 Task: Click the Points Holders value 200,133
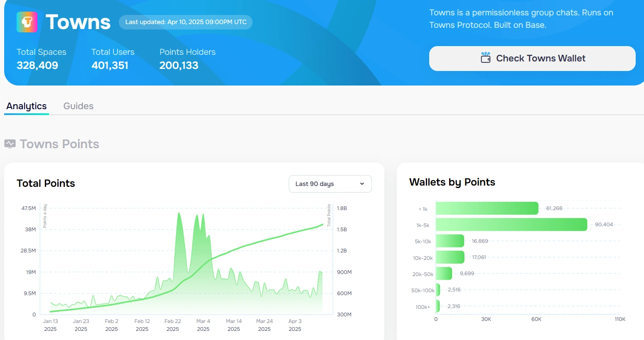click(x=179, y=65)
